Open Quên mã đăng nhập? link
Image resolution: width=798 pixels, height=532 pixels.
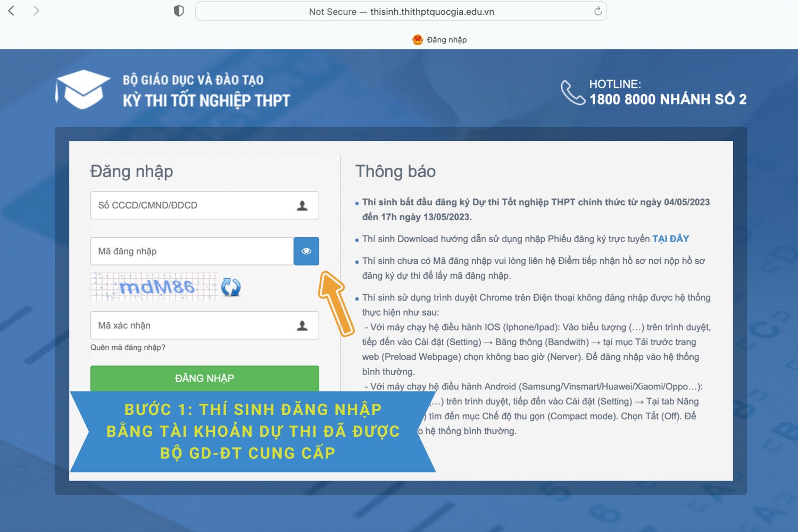pyautogui.click(x=128, y=347)
